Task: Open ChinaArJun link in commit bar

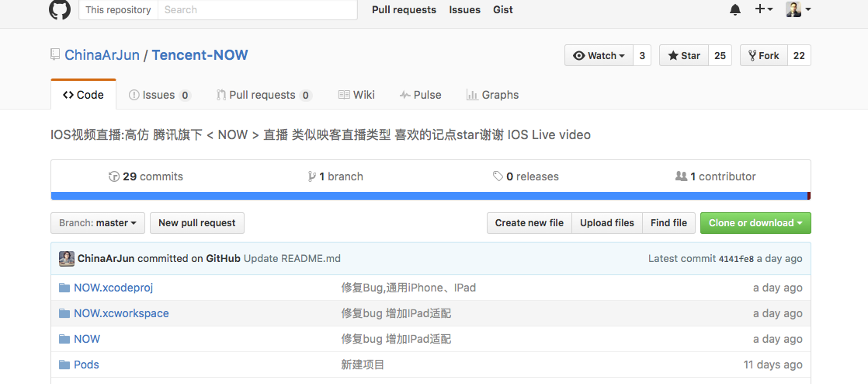Action: pos(106,258)
